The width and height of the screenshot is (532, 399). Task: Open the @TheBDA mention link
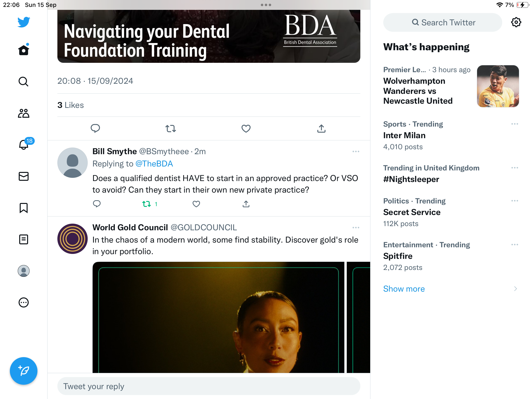point(154,164)
